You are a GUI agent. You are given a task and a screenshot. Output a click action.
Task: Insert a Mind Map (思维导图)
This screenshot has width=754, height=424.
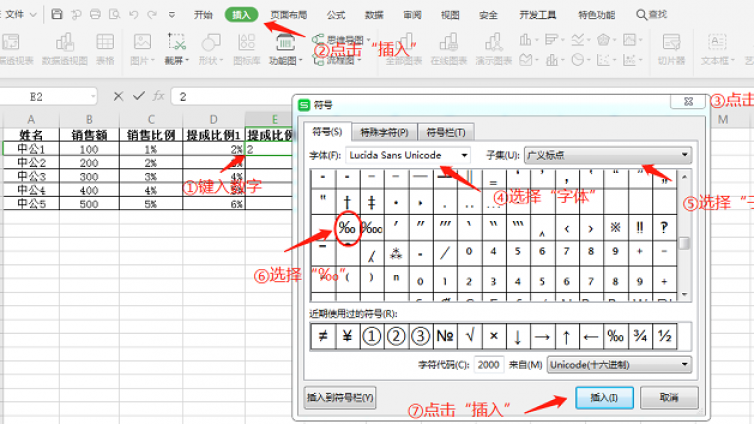(x=340, y=39)
